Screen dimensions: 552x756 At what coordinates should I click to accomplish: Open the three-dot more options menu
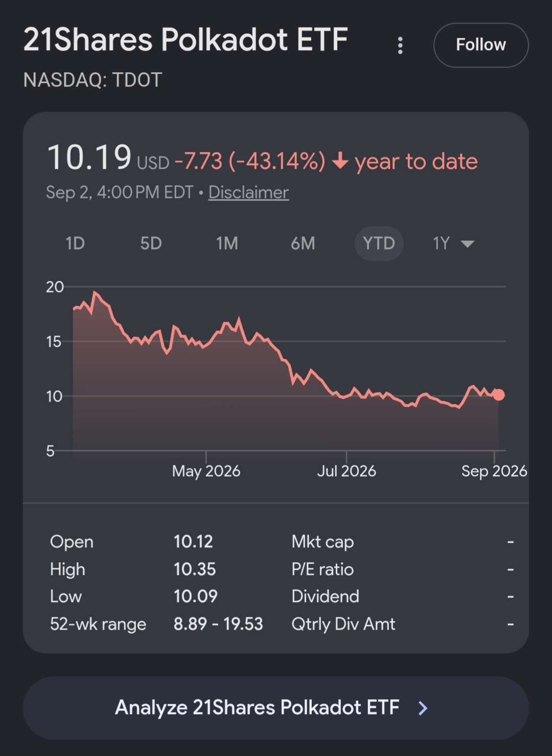pos(400,46)
